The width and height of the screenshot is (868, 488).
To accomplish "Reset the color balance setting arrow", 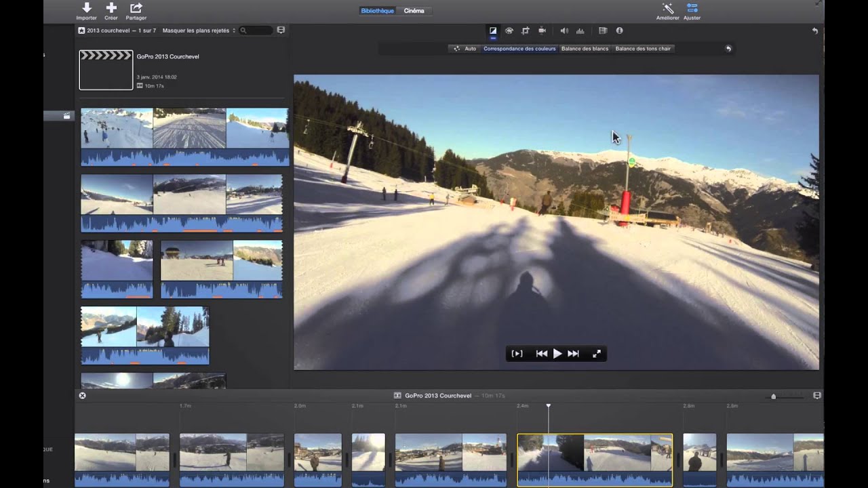I will (x=728, y=49).
